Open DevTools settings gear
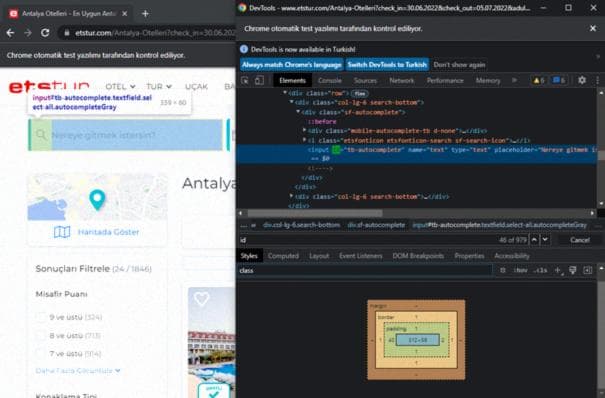Viewport: 605px width, 398px height. point(582,80)
